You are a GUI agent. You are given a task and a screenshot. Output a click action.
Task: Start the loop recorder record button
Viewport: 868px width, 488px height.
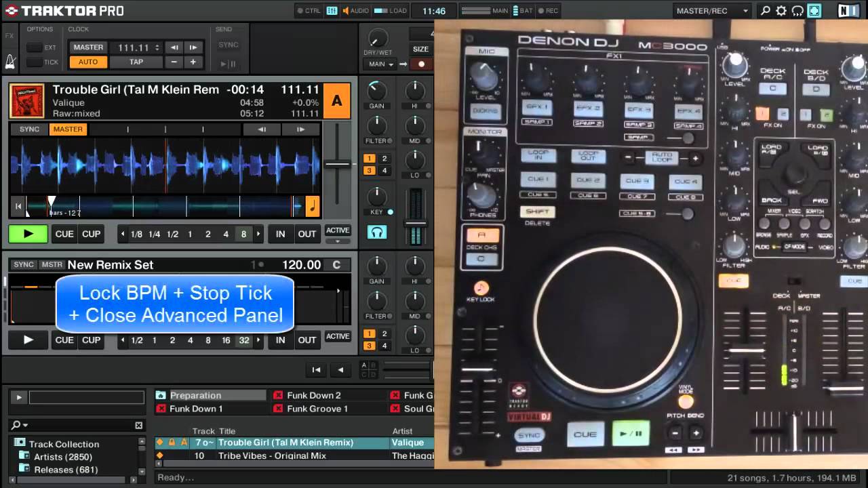(x=421, y=64)
